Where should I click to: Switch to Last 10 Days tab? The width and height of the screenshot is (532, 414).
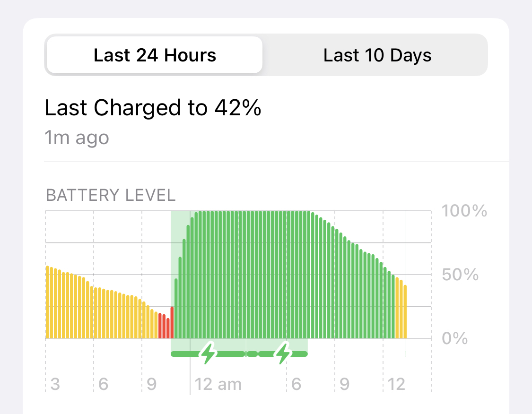click(x=377, y=55)
